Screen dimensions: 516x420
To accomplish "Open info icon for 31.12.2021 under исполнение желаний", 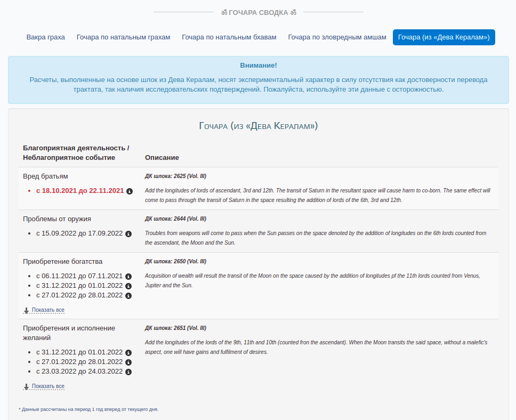I will tap(128, 352).
